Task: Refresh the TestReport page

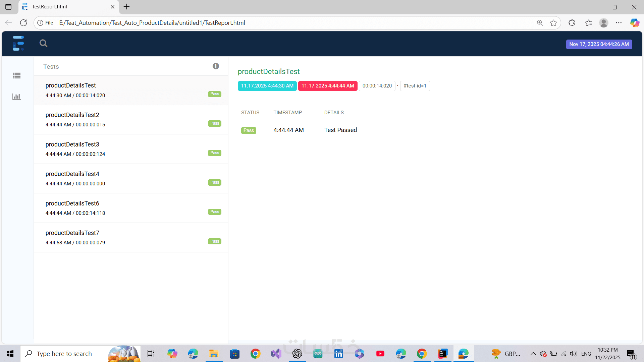Action: pos(23,23)
